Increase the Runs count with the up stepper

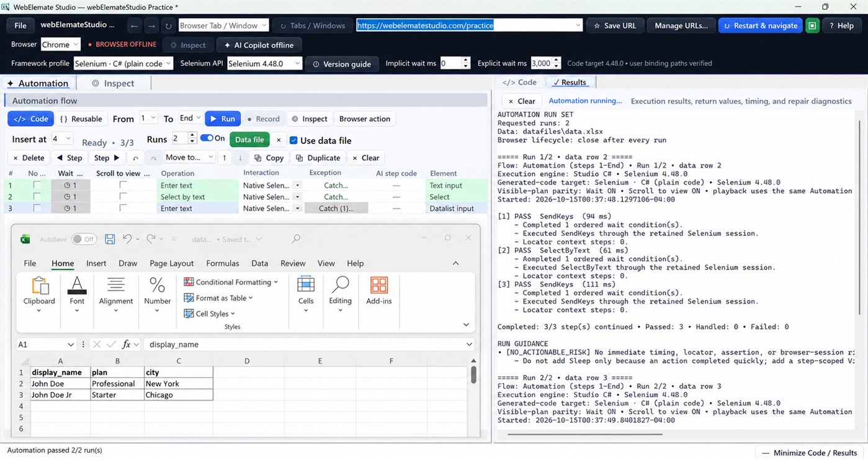point(192,135)
